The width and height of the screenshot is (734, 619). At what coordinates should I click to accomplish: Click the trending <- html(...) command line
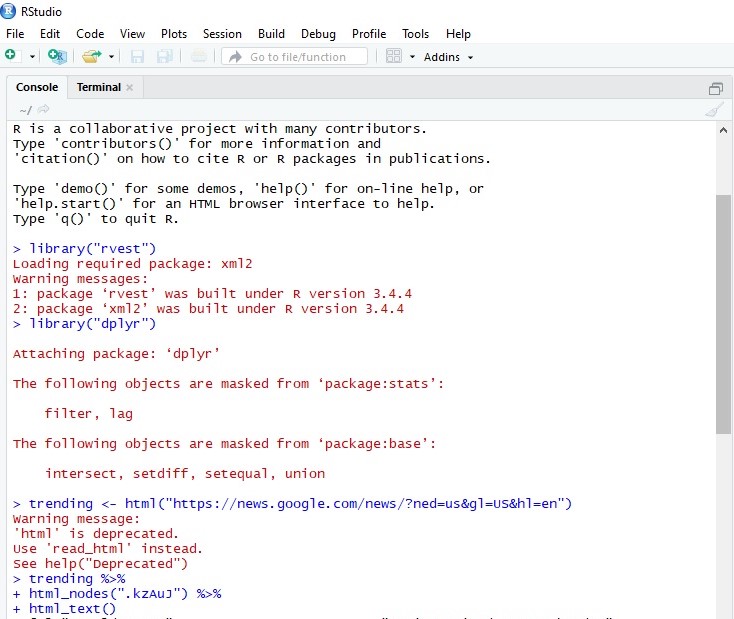(292, 504)
